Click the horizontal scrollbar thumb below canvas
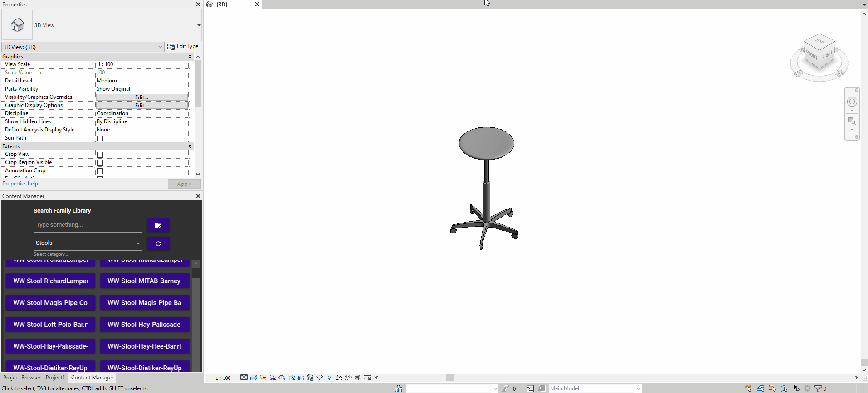 (x=449, y=378)
